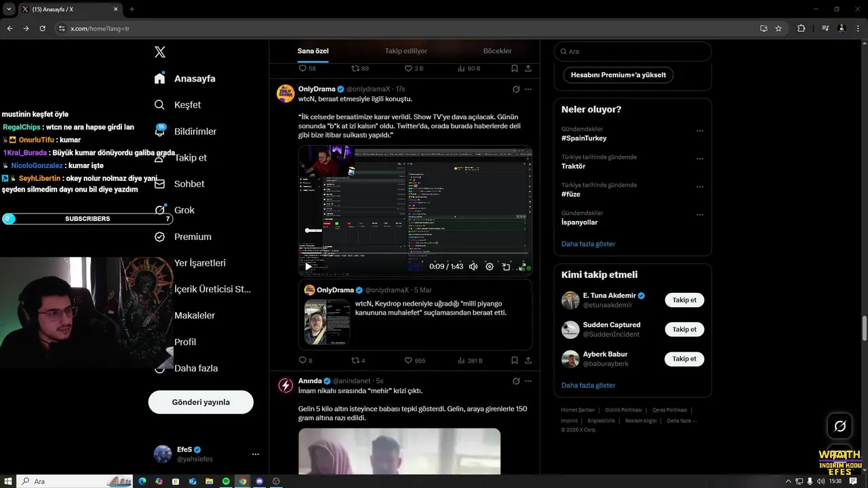
Task: Open account menu dots next to EfeS
Action: (x=256, y=454)
